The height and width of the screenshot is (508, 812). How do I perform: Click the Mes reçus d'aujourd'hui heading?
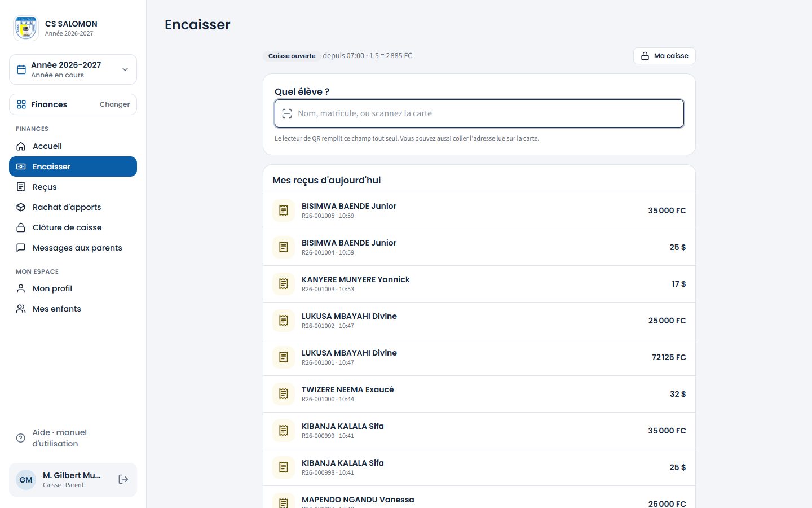326,180
